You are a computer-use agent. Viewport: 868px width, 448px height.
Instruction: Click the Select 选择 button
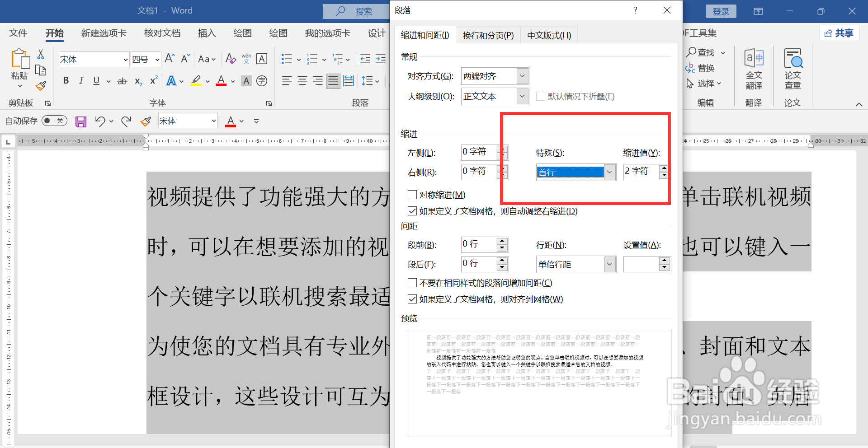coord(703,84)
